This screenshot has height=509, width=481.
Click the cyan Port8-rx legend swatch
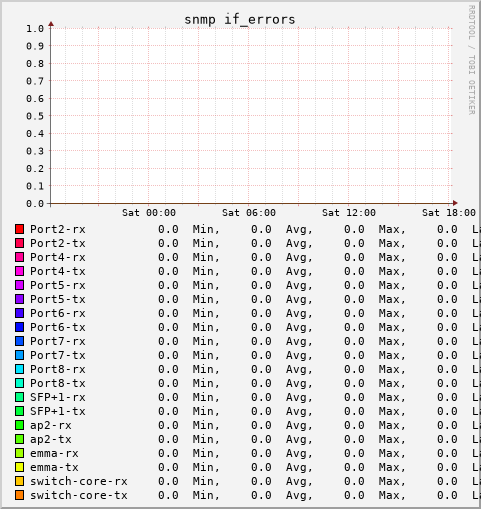click(x=19, y=369)
